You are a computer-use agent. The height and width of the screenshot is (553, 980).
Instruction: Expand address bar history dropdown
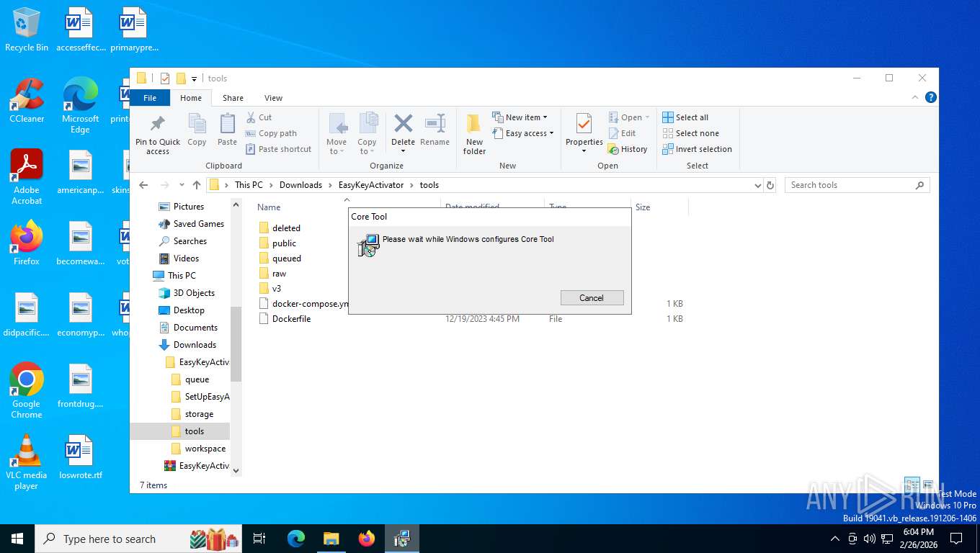click(x=757, y=185)
